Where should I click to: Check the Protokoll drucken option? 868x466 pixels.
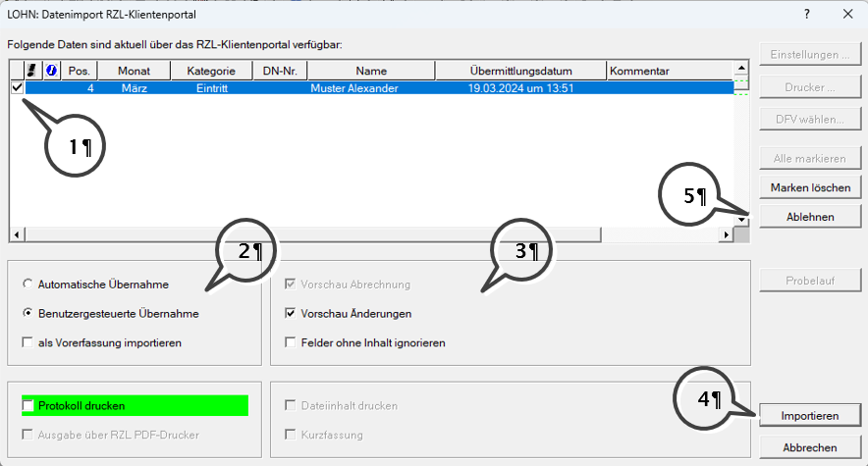click(x=27, y=405)
